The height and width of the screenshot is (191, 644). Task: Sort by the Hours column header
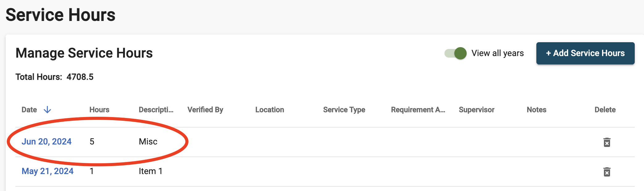[99, 110]
